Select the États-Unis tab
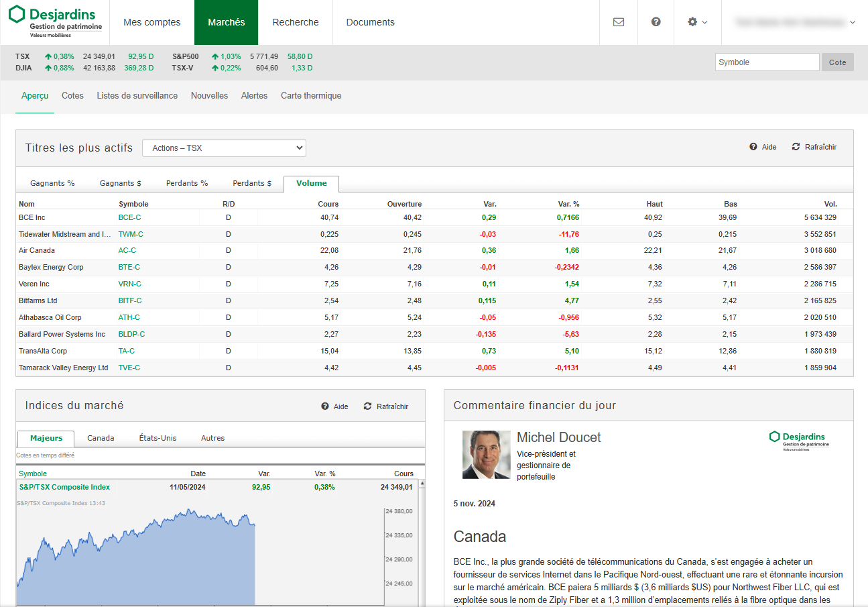The height and width of the screenshot is (607, 868). [158, 438]
